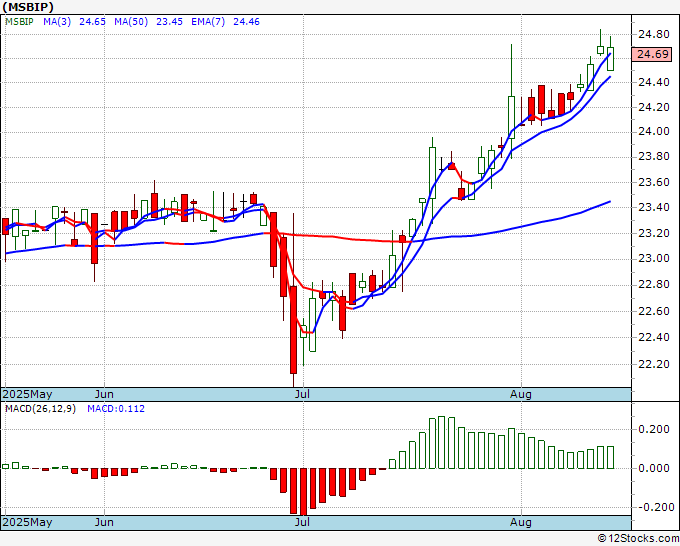The height and width of the screenshot is (546, 680).
Task: Click 2025May on the MACD date axis
Action: [27, 522]
